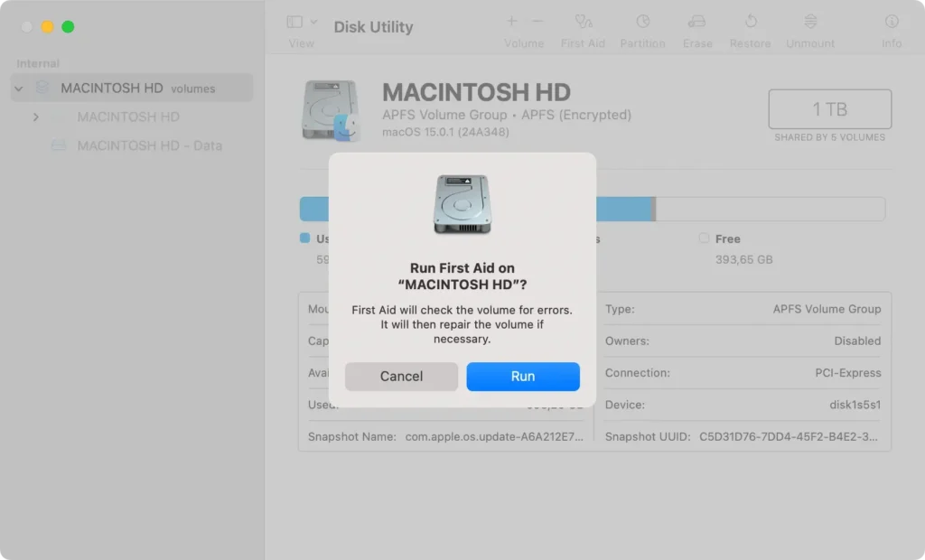Select MACINTOSH HD volumes in sidebar
Viewport: 925px width, 560px height.
click(132, 88)
